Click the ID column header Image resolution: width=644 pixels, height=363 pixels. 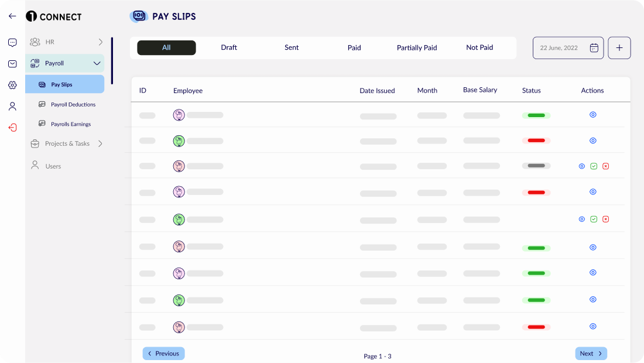click(x=142, y=90)
